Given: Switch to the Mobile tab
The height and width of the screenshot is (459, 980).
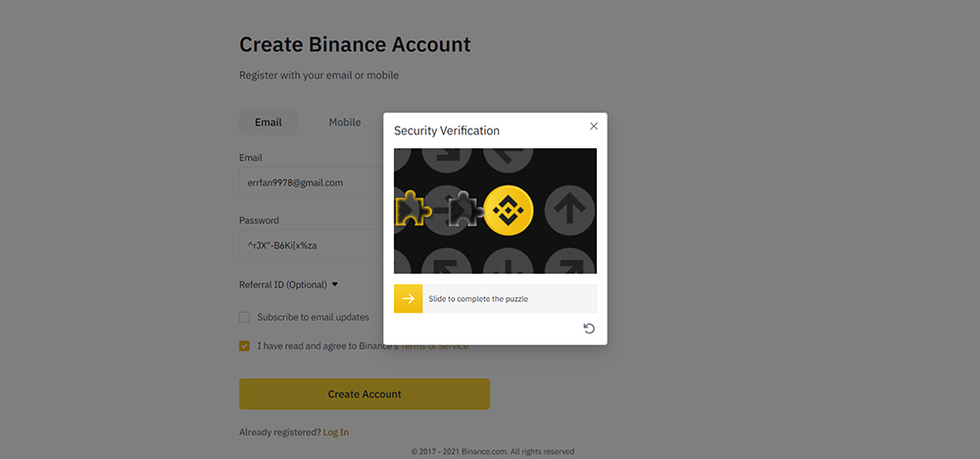Looking at the screenshot, I should click(345, 122).
